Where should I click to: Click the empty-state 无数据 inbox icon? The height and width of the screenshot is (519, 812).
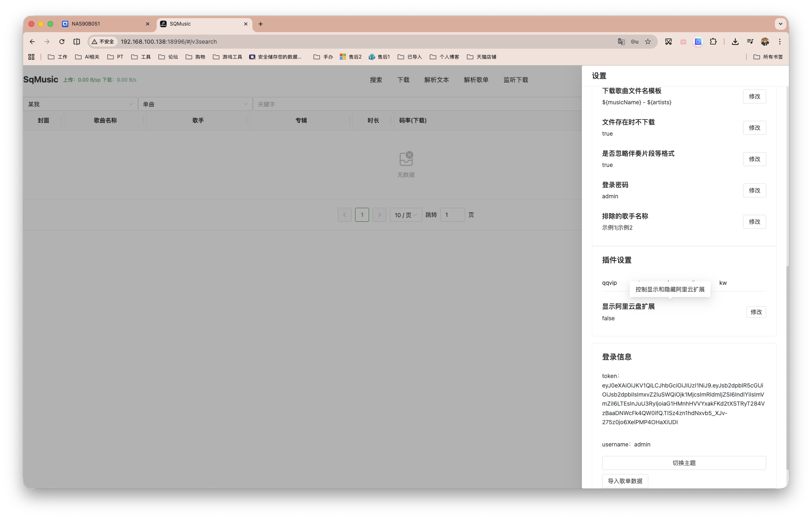[405, 158]
